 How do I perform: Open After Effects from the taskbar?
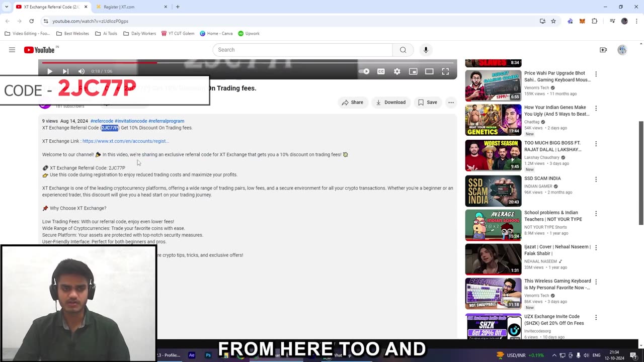[192, 355]
